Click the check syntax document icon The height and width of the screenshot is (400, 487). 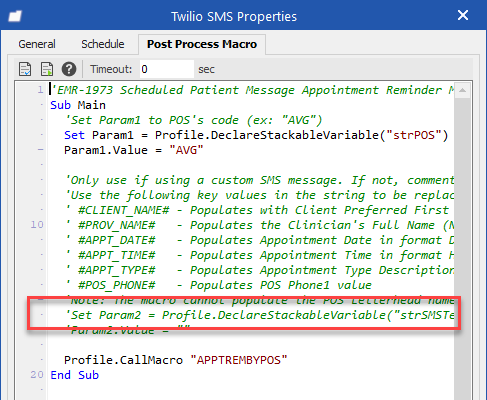tap(25, 69)
